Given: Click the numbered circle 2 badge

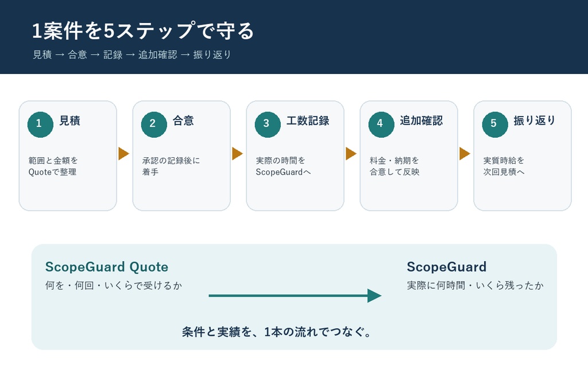Looking at the screenshot, I should click(154, 125).
